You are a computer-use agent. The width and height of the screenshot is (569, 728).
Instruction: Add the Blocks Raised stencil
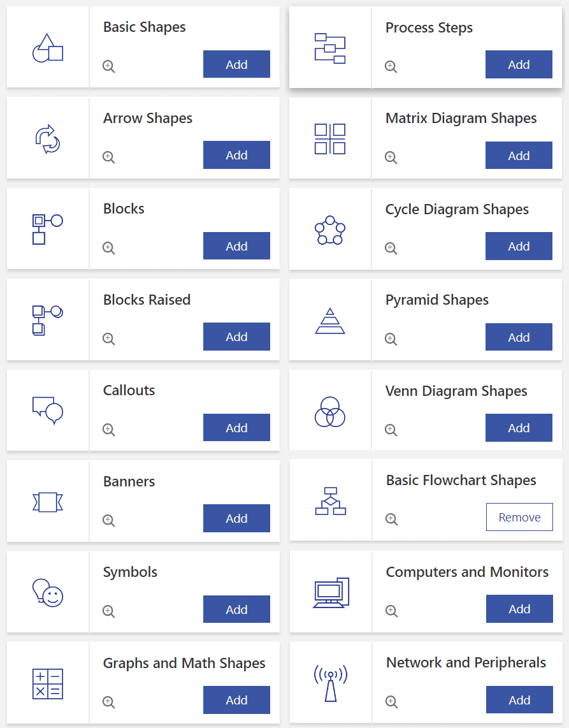[x=236, y=337]
